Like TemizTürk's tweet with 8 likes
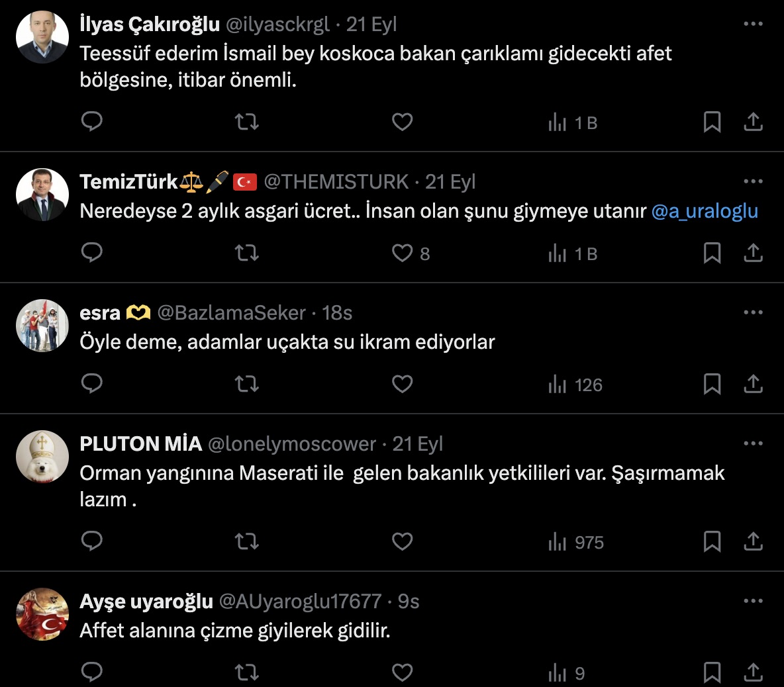This screenshot has height=687, width=784. [x=403, y=253]
